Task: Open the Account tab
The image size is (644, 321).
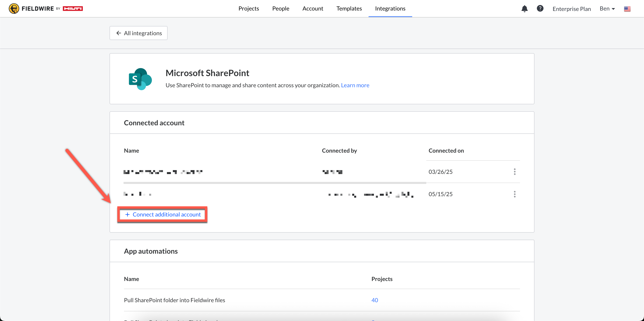Action: [x=313, y=9]
